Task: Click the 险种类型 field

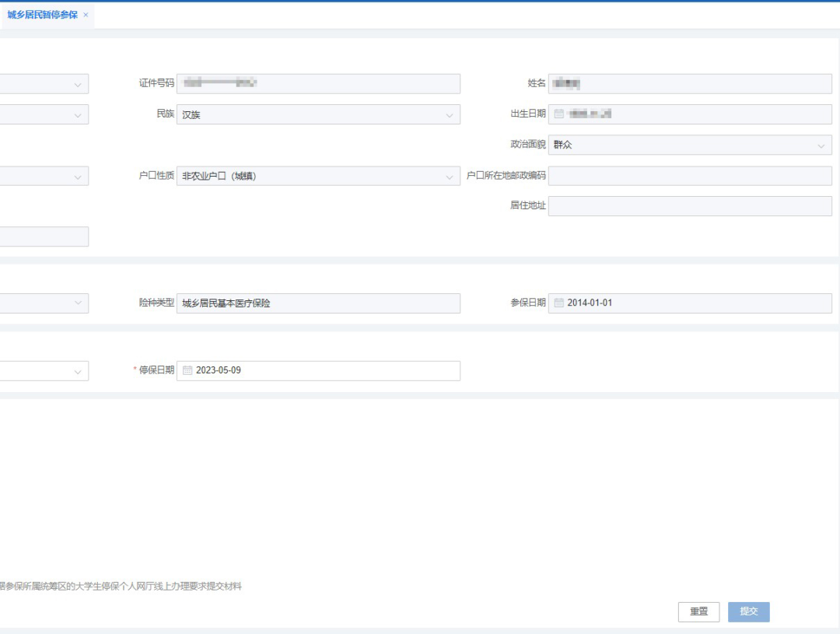Action: (318, 303)
